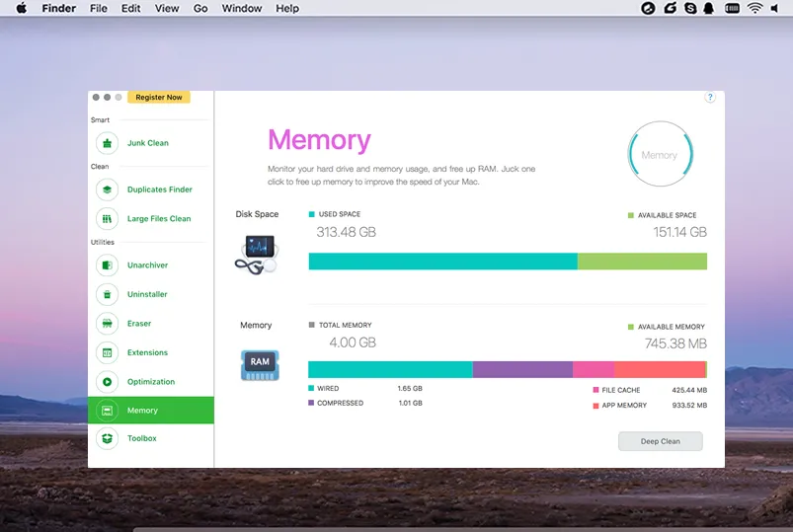Open the File menu in menu bar
793x532 pixels.
coord(99,9)
